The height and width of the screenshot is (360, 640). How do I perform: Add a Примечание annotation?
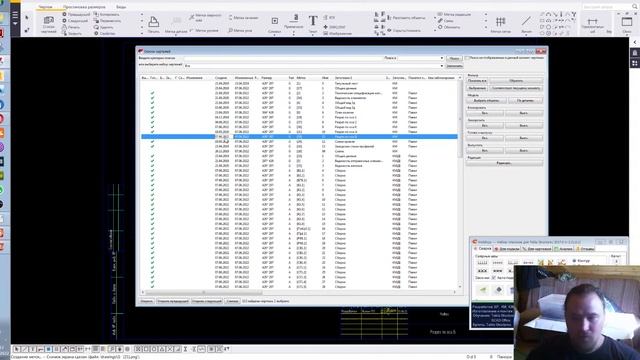click(x=293, y=21)
